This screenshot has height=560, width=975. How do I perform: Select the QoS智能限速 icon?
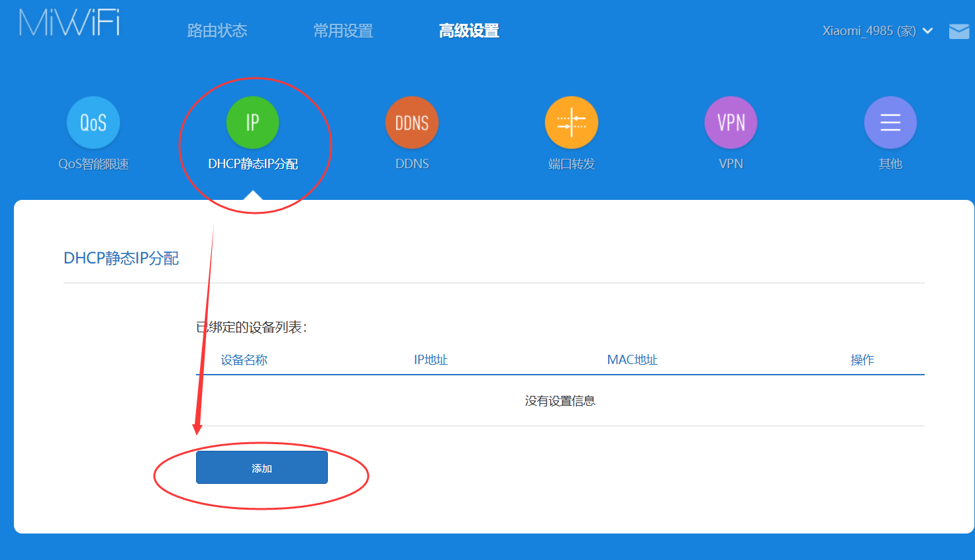coord(93,122)
